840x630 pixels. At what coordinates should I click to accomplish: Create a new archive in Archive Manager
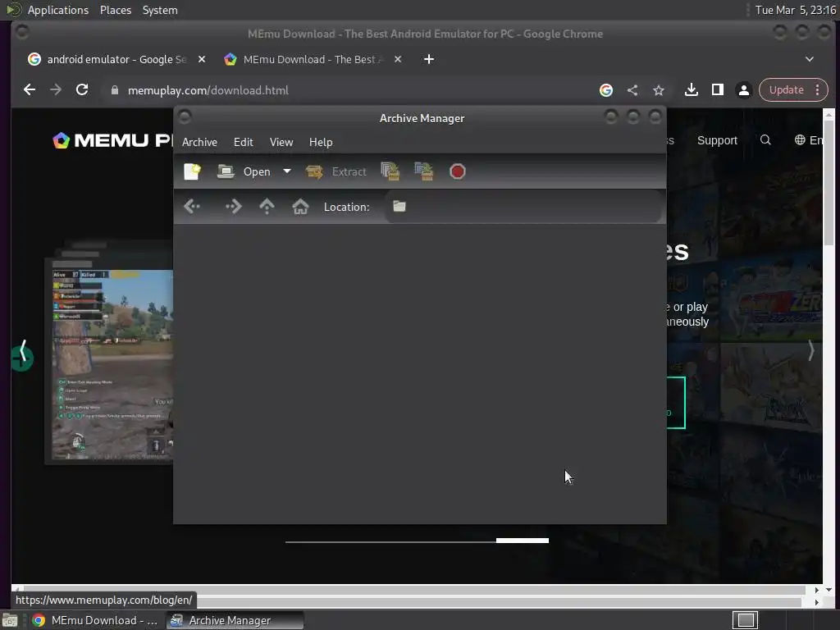point(192,171)
